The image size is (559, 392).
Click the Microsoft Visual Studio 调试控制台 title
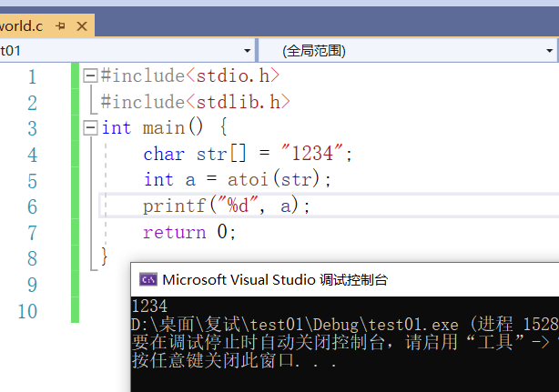(x=275, y=280)
